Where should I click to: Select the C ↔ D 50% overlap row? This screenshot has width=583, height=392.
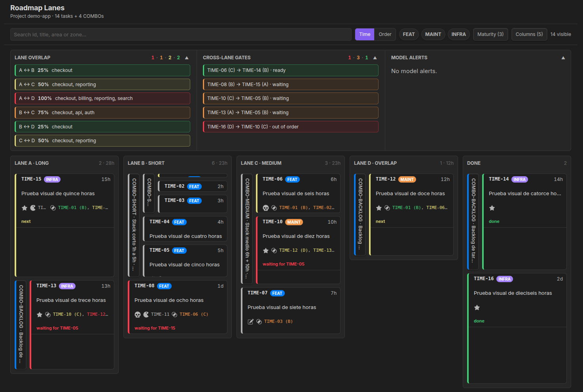pyautogui.click(x=102, y=141)
